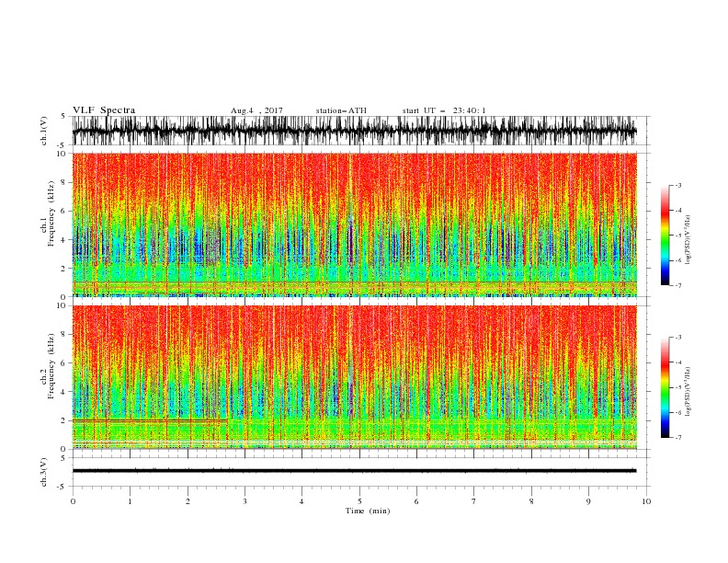Click the '8' kHz tick on ch.1 frequency axis
The height and width of the screenshot is (563, 728).
click(65, 182)
